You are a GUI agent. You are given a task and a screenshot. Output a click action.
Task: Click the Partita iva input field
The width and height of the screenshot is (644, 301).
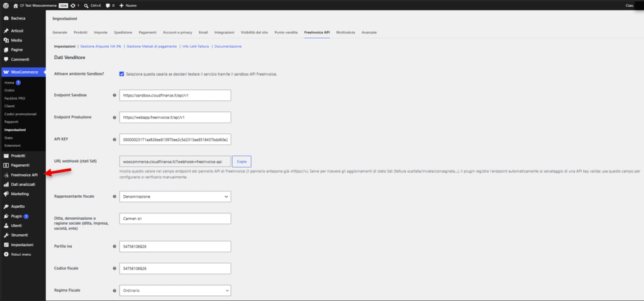pos(175,246)
